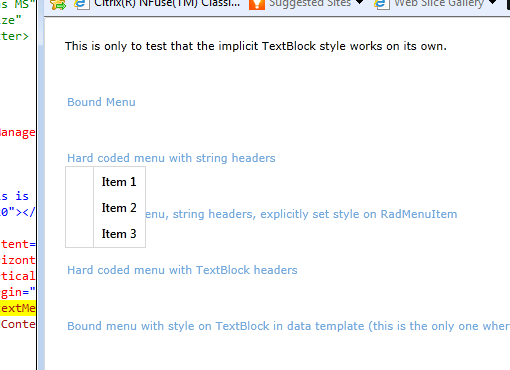The width and height of the screenshot is (510, 370).
Task: Click the implicit TextBlock style description text
Action: [256, 46]
